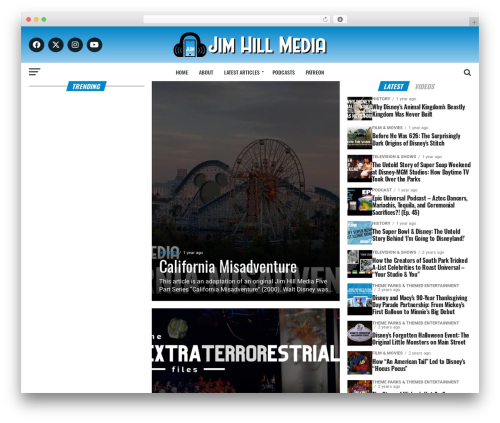Open the Facebook social icon

coord(36,45)
